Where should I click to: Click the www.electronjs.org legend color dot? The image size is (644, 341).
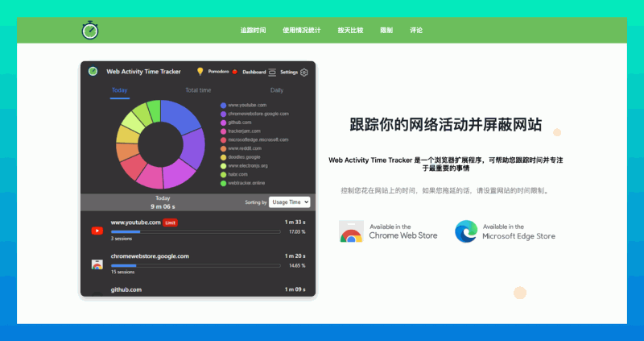224,166
